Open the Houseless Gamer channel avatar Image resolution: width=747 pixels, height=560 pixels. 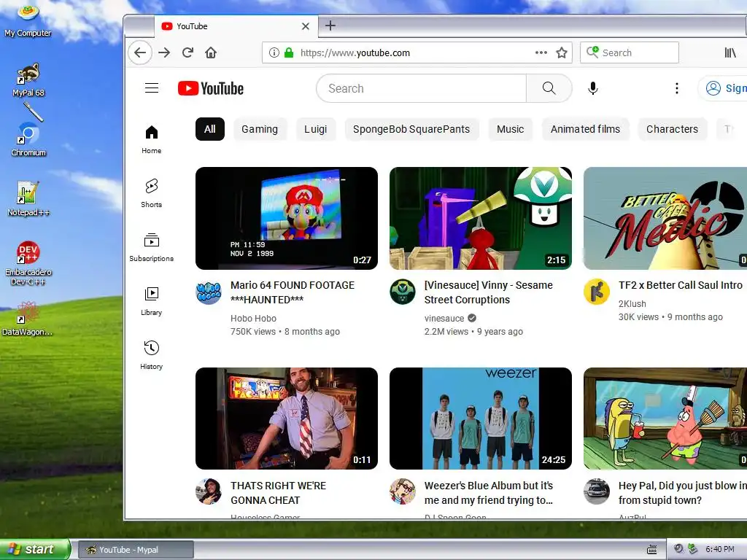[x=209, y=491]
